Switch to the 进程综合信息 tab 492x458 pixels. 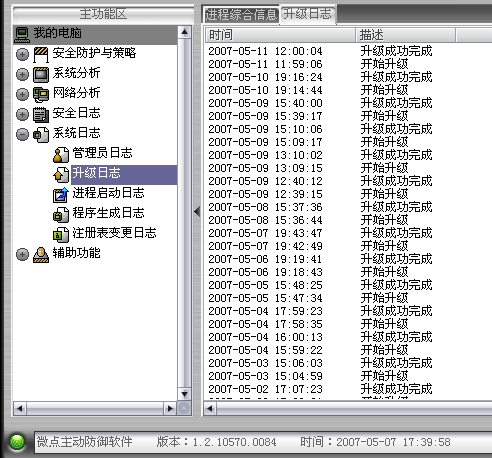click(241, 15)
